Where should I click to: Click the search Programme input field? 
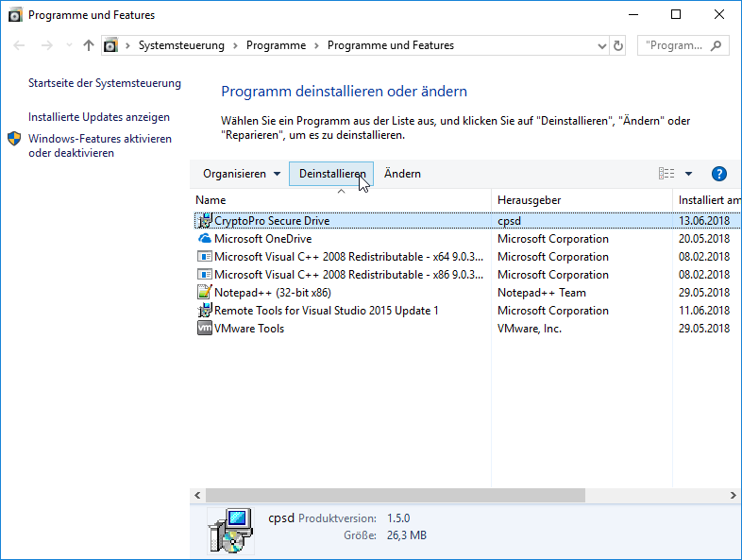(x=674, y=45)
